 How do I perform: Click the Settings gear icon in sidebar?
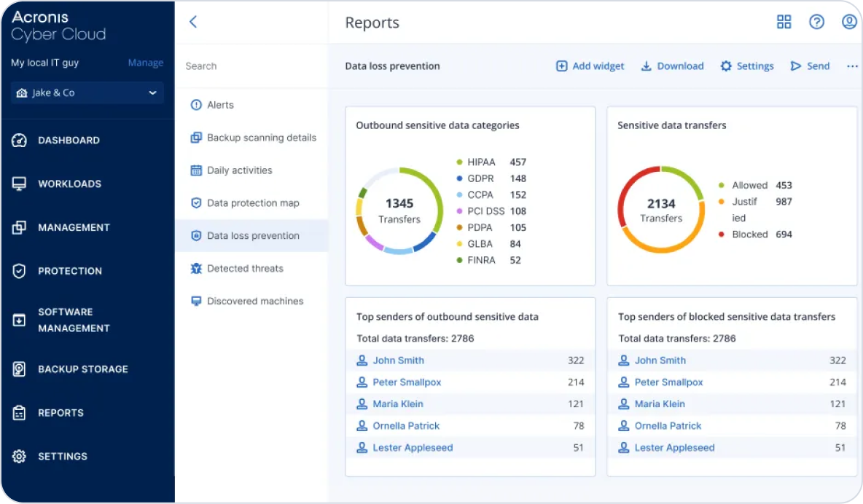pyautogui.click(x=20, y=457)
